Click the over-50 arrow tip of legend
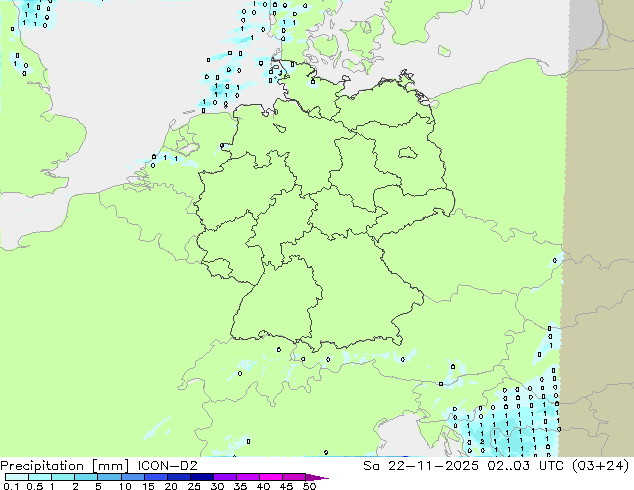634x490 pixels. (x=317, y=477)
